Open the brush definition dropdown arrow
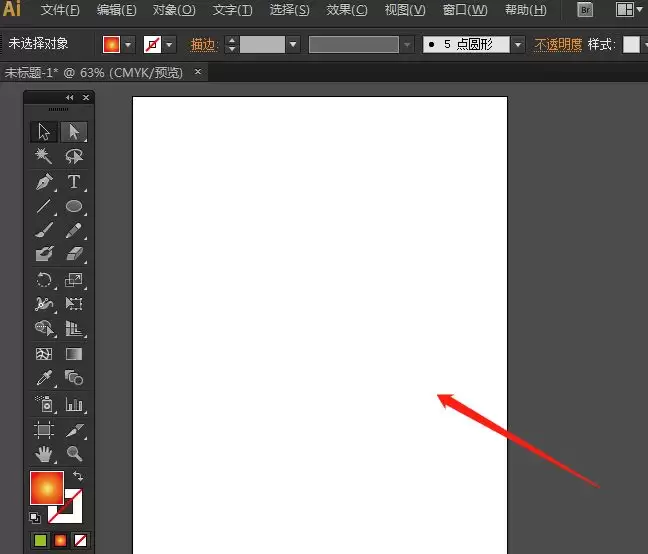648x554 pixels. pos(518,45)
